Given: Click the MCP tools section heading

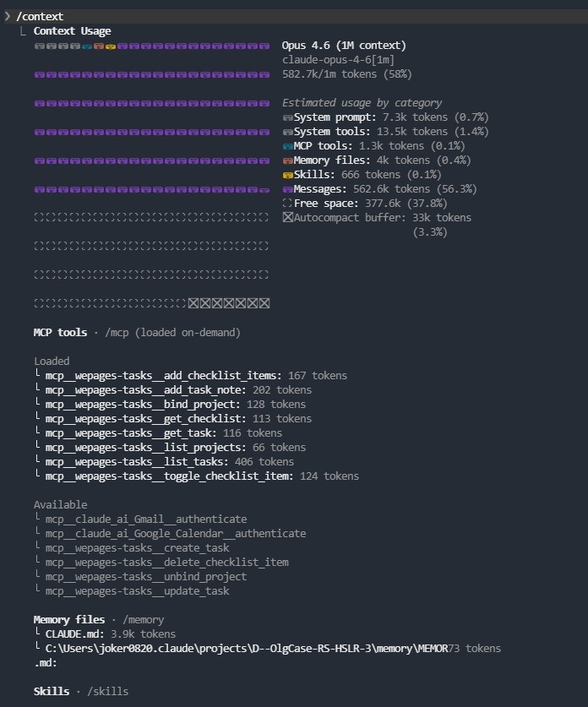Looking at the screenshot, I should pyautogui.click(x=60, y=333).
